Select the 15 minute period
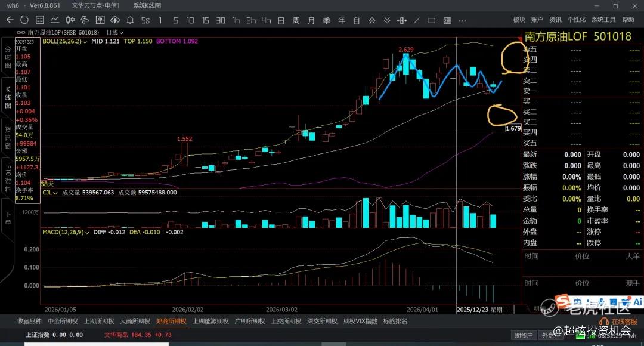 (206, 20)
